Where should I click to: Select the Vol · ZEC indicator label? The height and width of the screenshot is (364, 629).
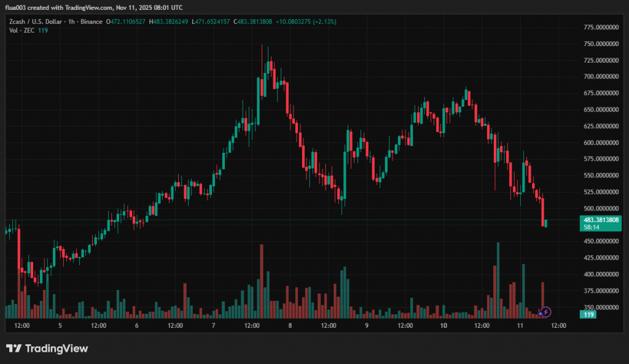pos(22,30)
